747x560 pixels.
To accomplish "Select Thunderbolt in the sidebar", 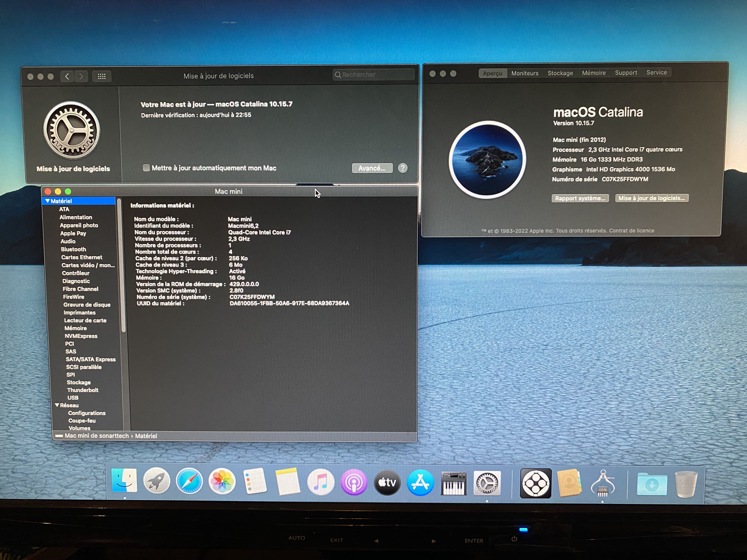I will tap(83, 390).
